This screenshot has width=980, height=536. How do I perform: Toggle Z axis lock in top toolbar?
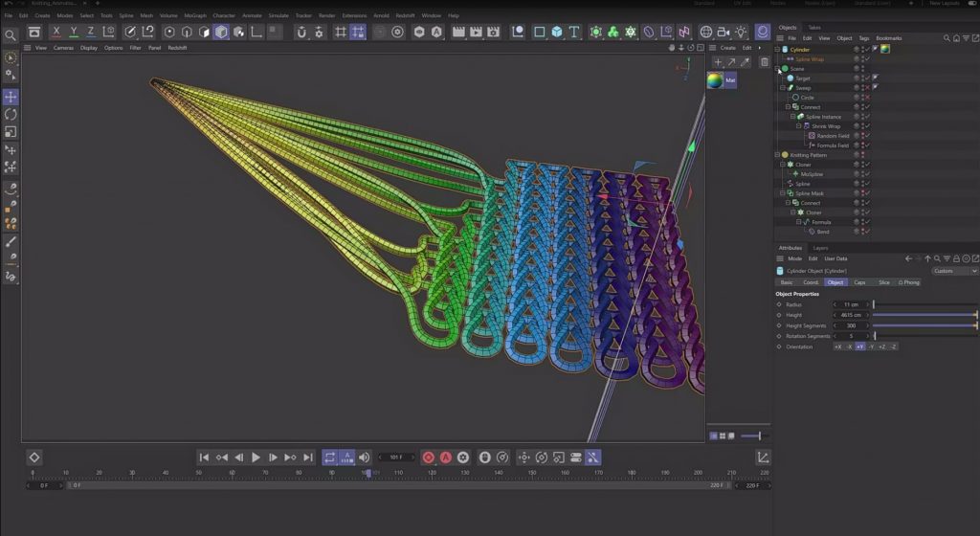(x=91, y=32)
